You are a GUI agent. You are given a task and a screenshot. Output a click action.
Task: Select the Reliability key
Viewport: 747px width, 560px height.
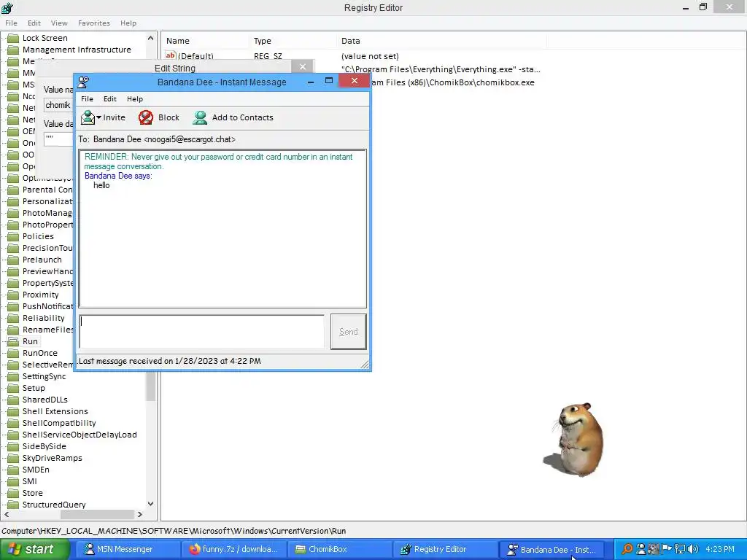(43, 318)
